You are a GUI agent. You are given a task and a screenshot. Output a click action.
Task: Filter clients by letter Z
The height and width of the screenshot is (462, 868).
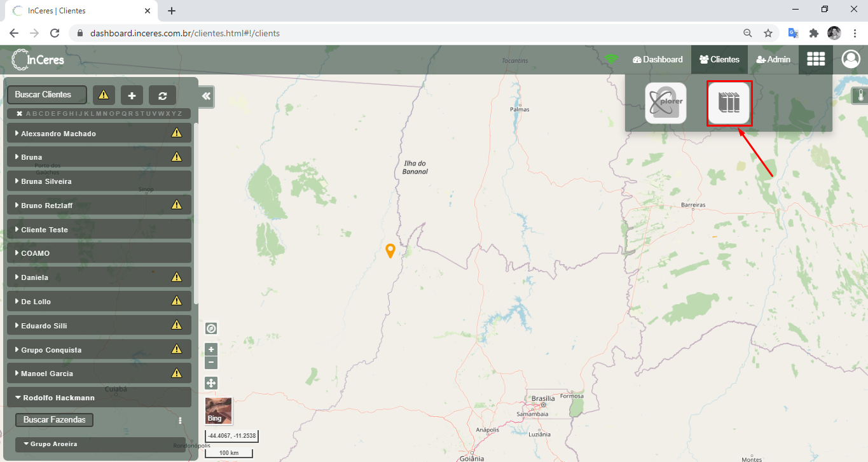[179, 113]
